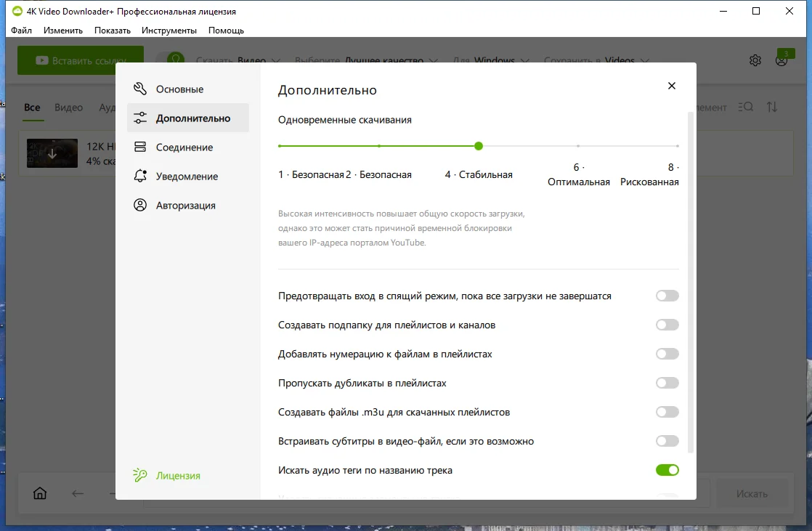Open the Инструменты menu
Viewport: 812px width, 531px height.
(169, 31)
